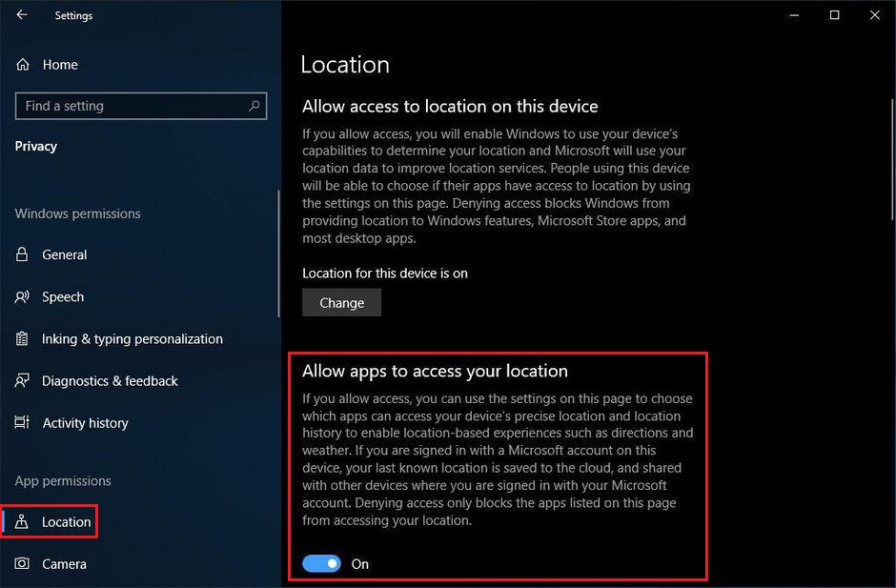Minimize the Settings window
Image resolution: width=896 pixels, height=588 pixels.
click(794, 15)
